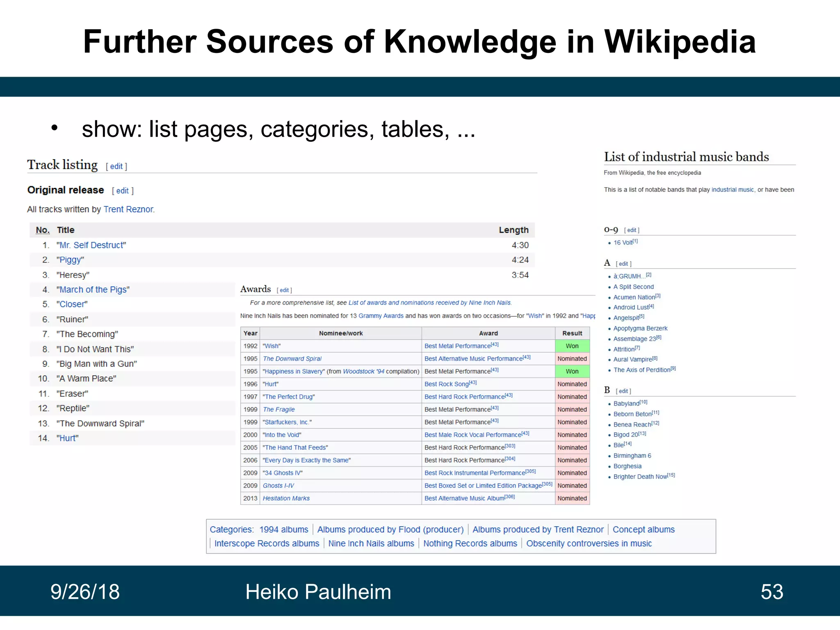840x630 pixels.
Task: Open the Apoptygma Berzerk band link
Action: 640,329
